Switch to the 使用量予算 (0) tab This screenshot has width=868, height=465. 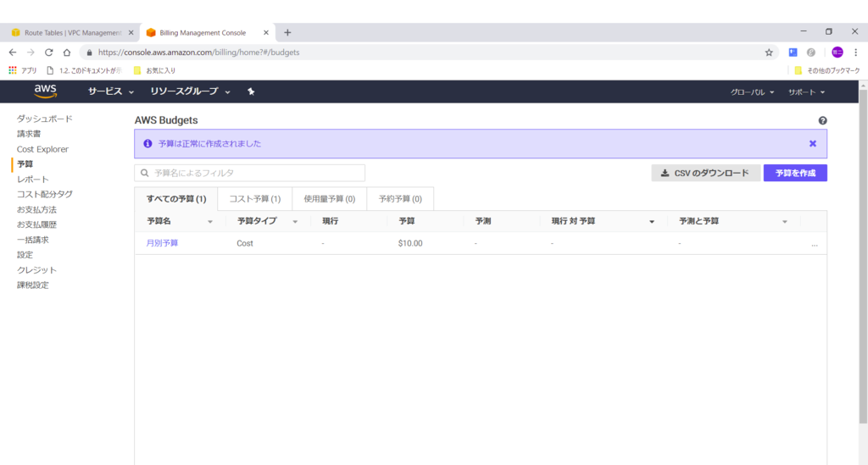pos(330,199)
